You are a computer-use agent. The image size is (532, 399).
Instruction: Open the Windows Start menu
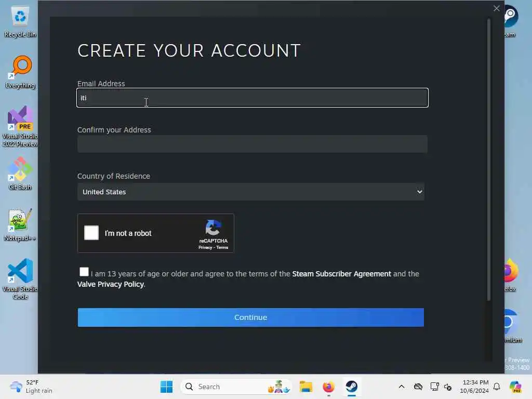tap(166, 387)
